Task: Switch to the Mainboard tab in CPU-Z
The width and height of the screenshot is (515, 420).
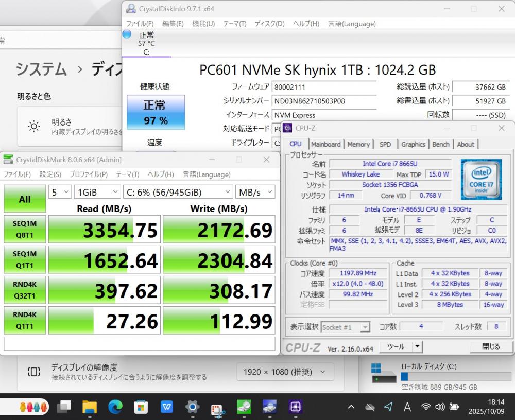Action: coord(325,145)
